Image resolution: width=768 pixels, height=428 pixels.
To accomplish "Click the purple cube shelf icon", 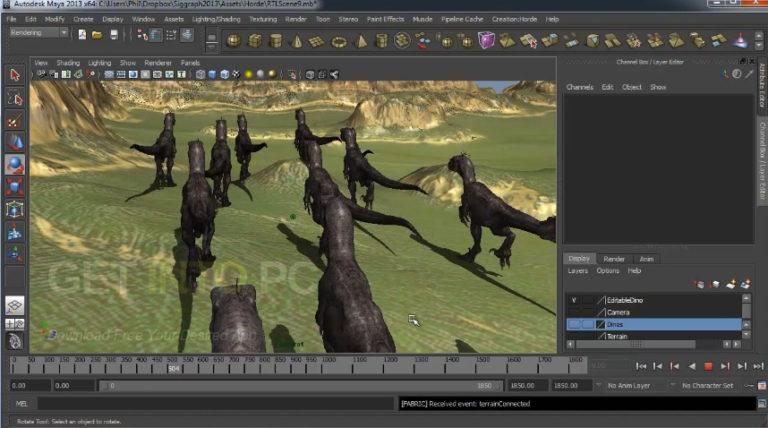I will pyautogui.click(x=486, y=41).
